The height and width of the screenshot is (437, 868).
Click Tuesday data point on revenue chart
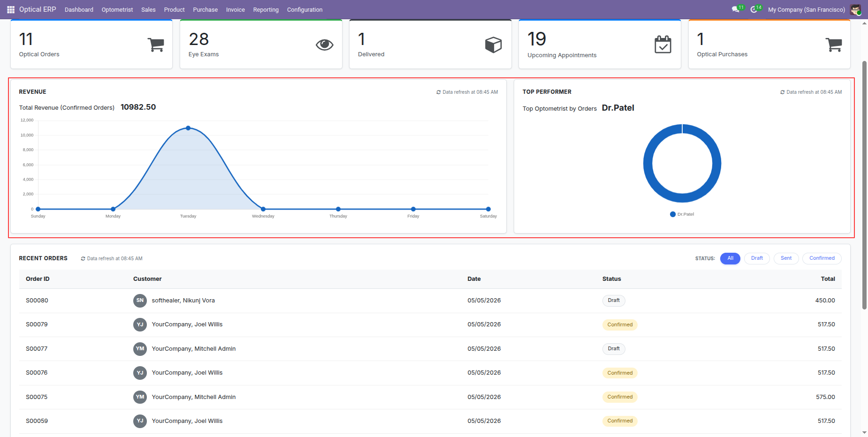click(x=188, y=128)
